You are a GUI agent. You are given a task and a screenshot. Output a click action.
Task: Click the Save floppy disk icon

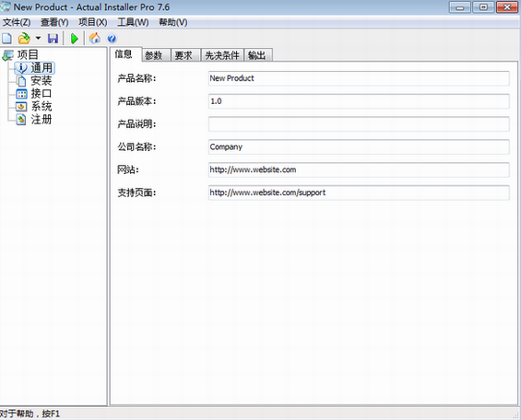click(53, 39)
